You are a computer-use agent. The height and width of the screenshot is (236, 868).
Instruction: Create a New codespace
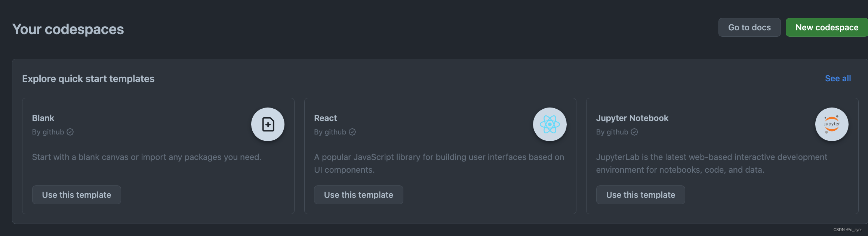click(827, 27)
